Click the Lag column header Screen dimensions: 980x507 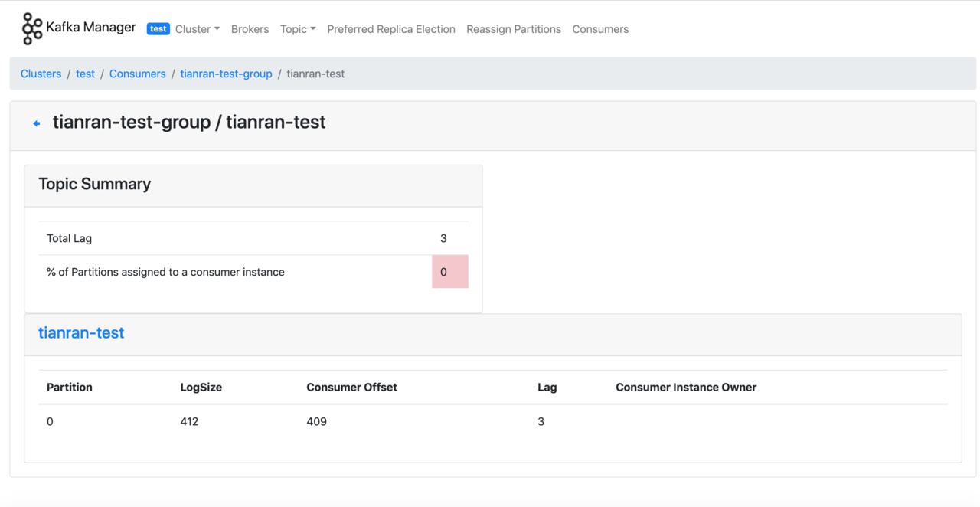pos(547,388)
